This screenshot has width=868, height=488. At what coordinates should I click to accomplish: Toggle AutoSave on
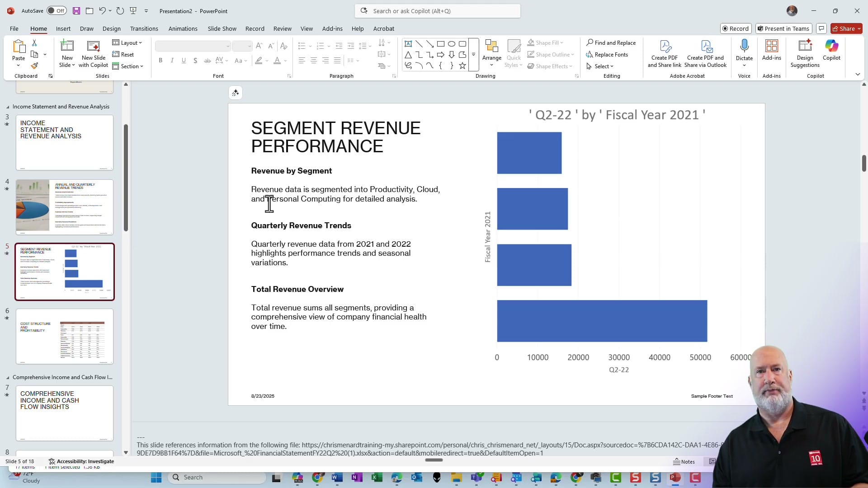coord(56,10)
